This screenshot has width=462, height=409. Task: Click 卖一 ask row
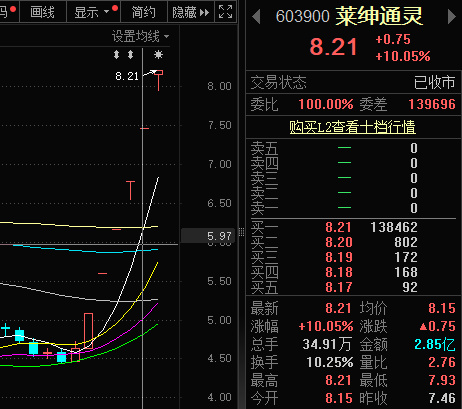(x=353, y=208)
